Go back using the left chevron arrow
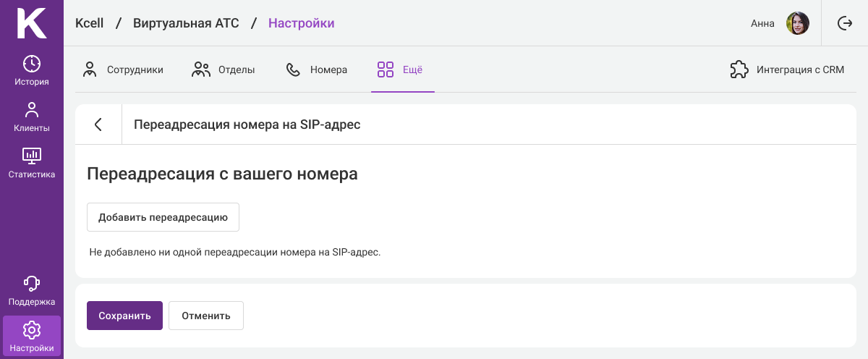This screenshot has width=868, height=359. [x=98, y=124]
